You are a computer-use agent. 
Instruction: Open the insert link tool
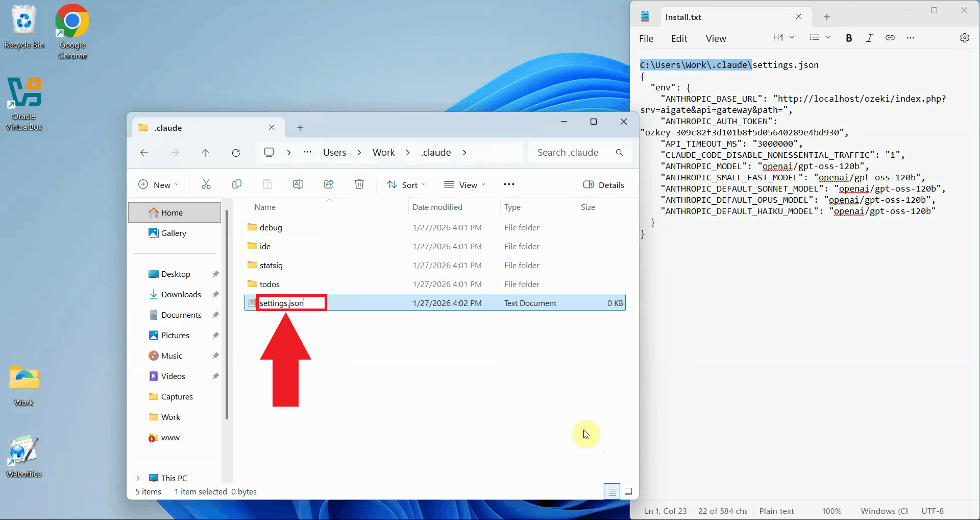[x=891, y=38]
